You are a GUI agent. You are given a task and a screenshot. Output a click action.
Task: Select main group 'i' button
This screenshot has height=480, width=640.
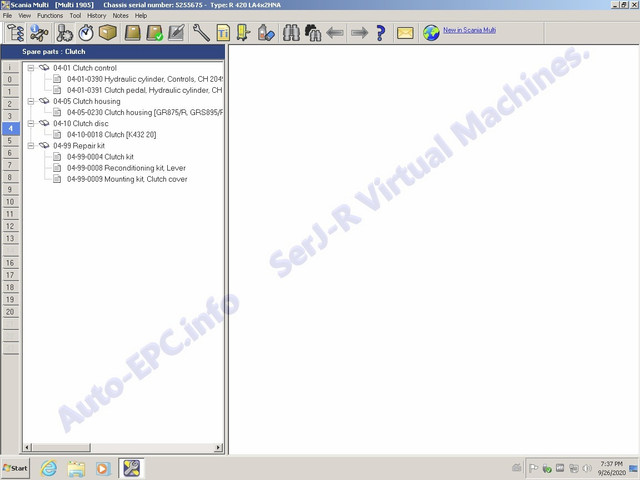[x=10, y=67]
